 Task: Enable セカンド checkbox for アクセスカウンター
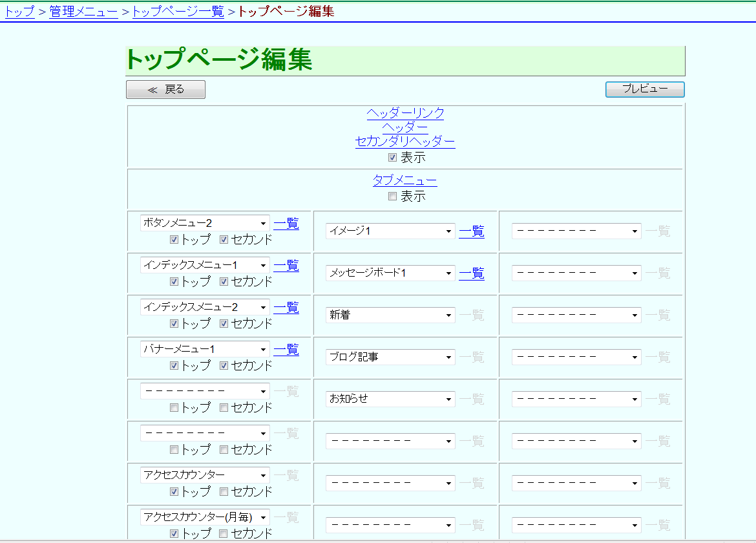tap(224, 491)
